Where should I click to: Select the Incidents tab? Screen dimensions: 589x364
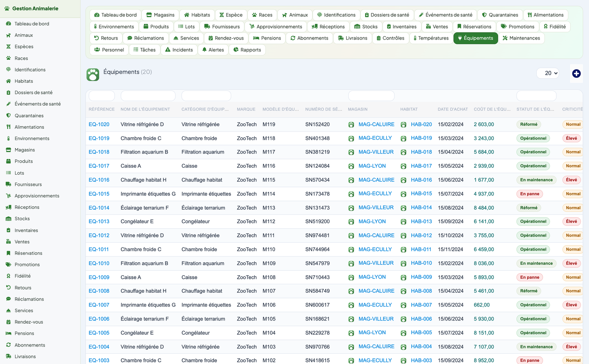[x=179, y=50]
